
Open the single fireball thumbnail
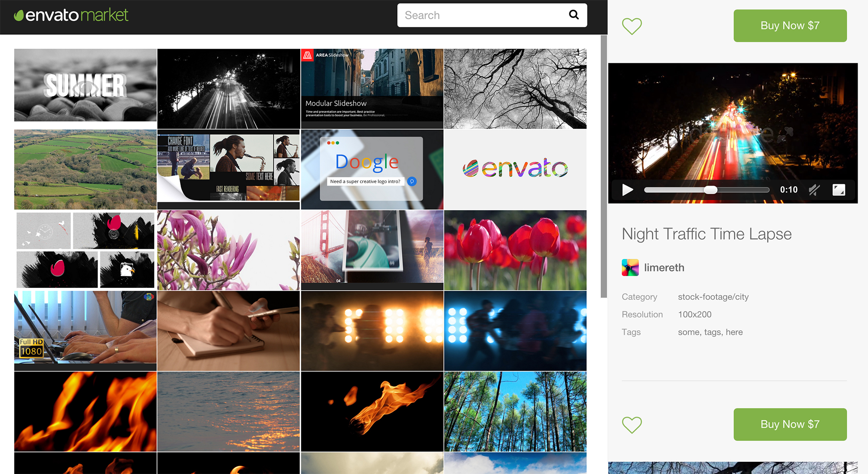tap(372, 411)
